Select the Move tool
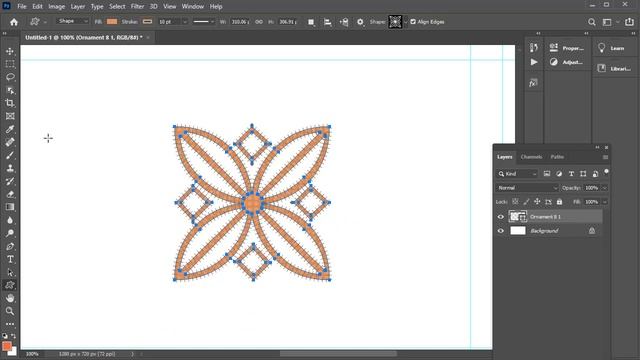This screenshot has width=640, height=360. point(10,51)
